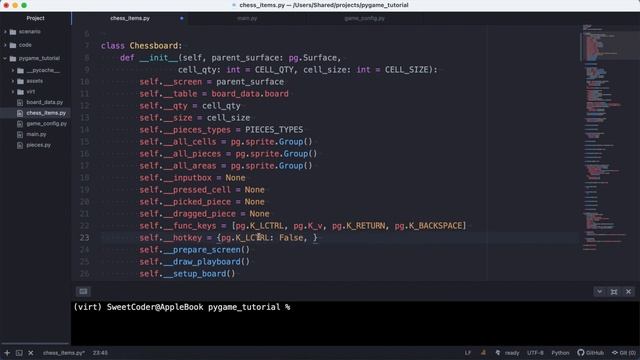Close all terminals with status bar X
The image size is (640, 360).
(x=31, y=353)
